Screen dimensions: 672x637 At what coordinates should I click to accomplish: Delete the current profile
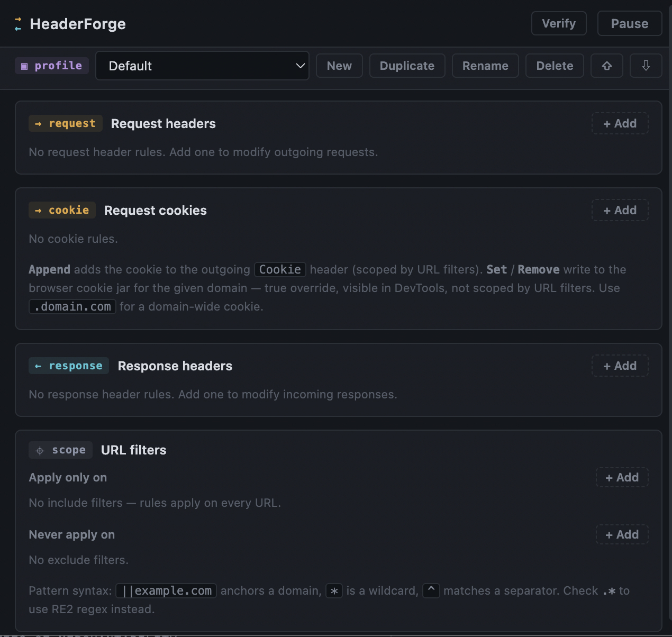555,66
